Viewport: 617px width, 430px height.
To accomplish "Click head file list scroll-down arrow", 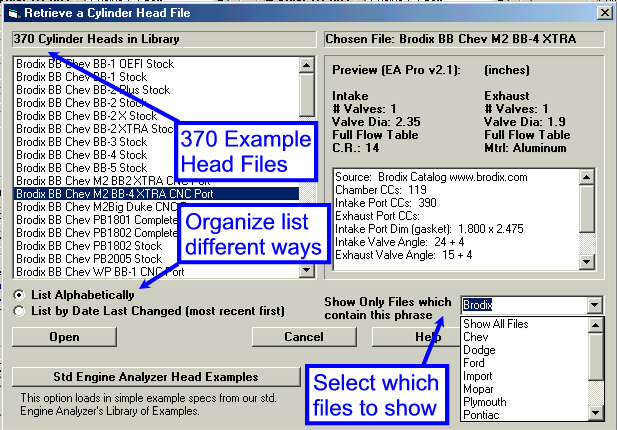I will [307, 270].
